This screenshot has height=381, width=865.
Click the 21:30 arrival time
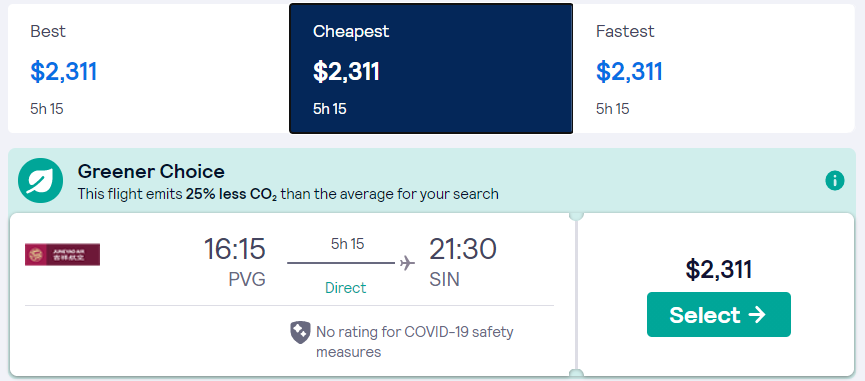[x=463, y=249]
